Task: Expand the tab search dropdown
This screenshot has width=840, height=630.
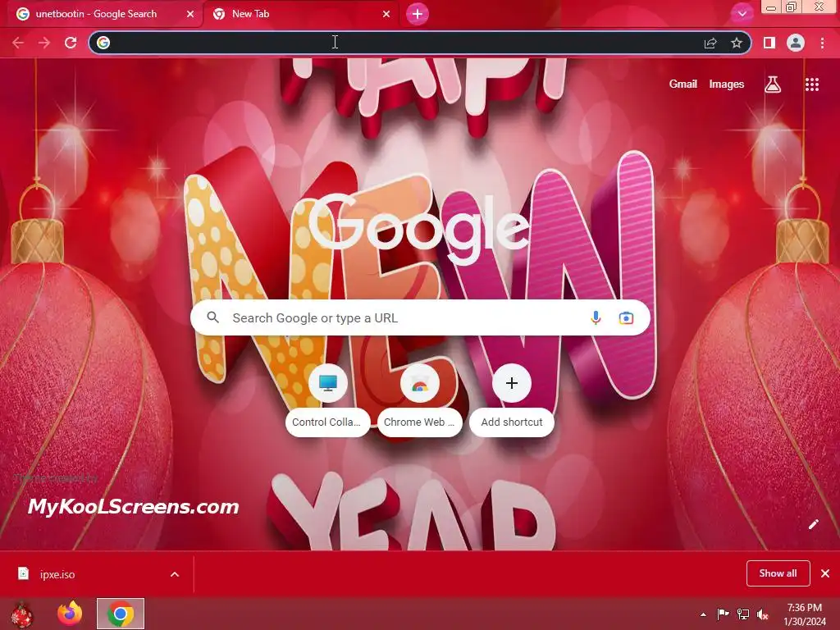Action: 742,14
